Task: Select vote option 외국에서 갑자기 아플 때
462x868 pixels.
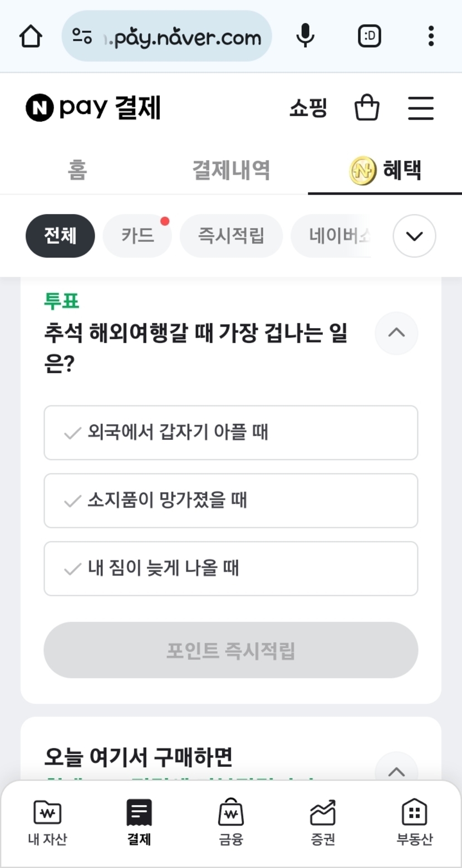Action: tap(230, 433)
